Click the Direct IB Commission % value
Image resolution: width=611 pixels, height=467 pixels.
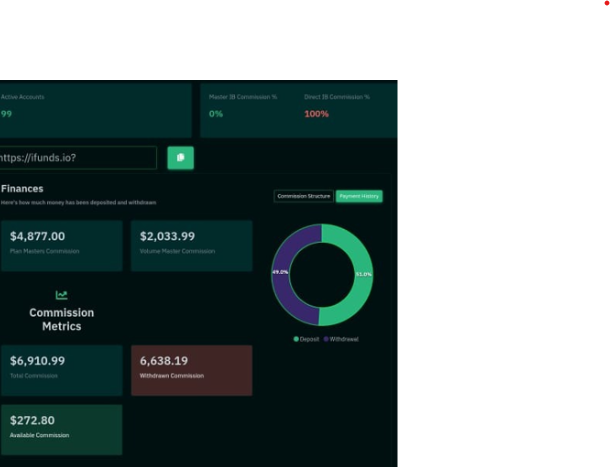(316, 114)
